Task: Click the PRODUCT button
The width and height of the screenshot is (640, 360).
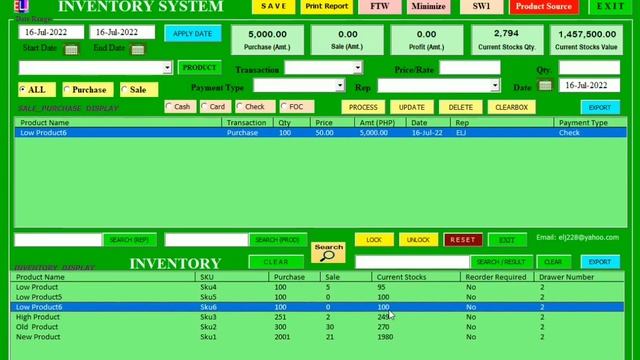Action: 200,67
